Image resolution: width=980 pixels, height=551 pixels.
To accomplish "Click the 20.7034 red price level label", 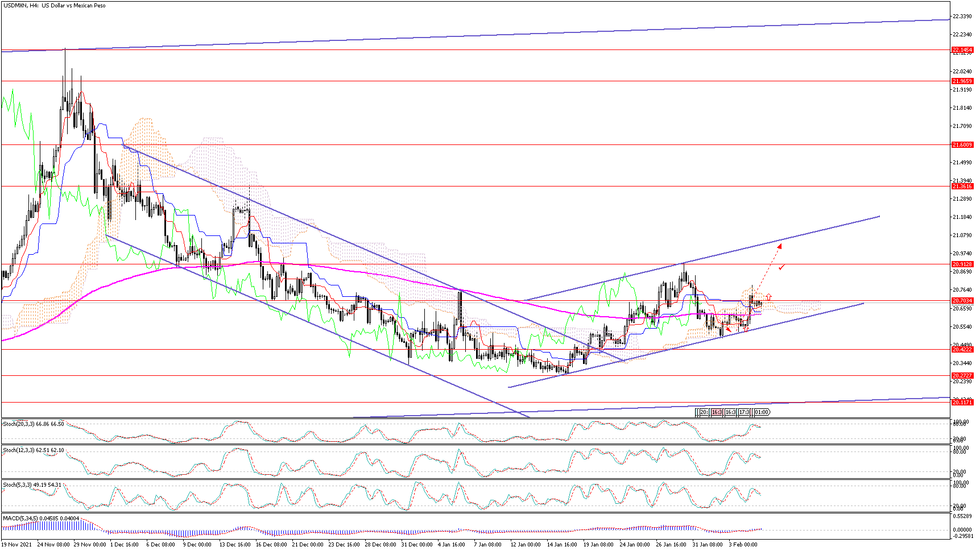I will click(x=962, y=300).
